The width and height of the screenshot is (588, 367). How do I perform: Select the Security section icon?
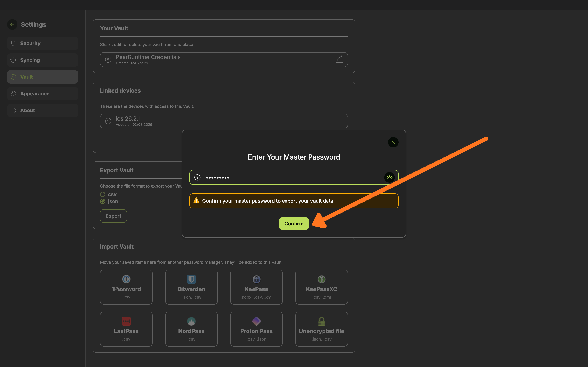(13, 43)
